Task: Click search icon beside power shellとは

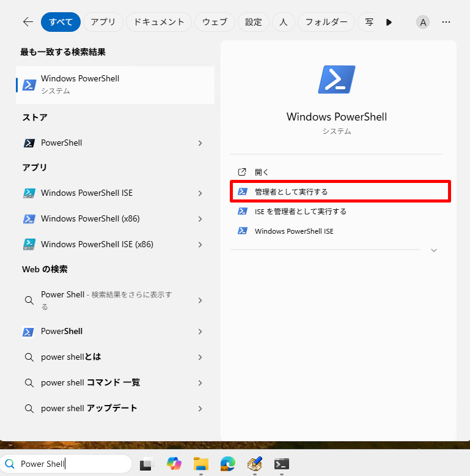Action: [29, 357]
